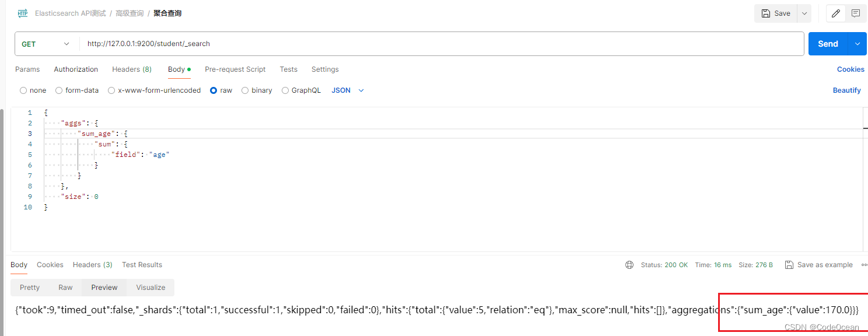Open the Test Results tab
The width and height of the screenshot is (868, 336).
pos(142,265)
